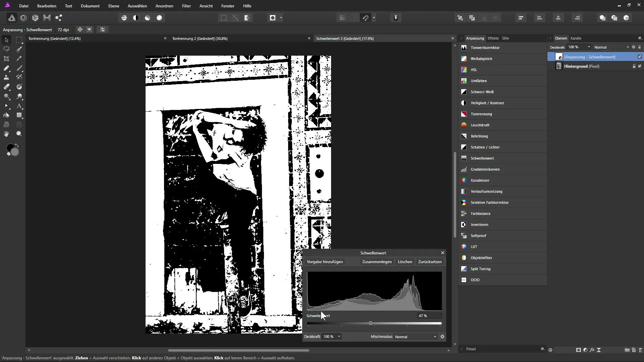644x362 pixels.
Task: Select the Move tool arrow
Action: tap(6, 40)
